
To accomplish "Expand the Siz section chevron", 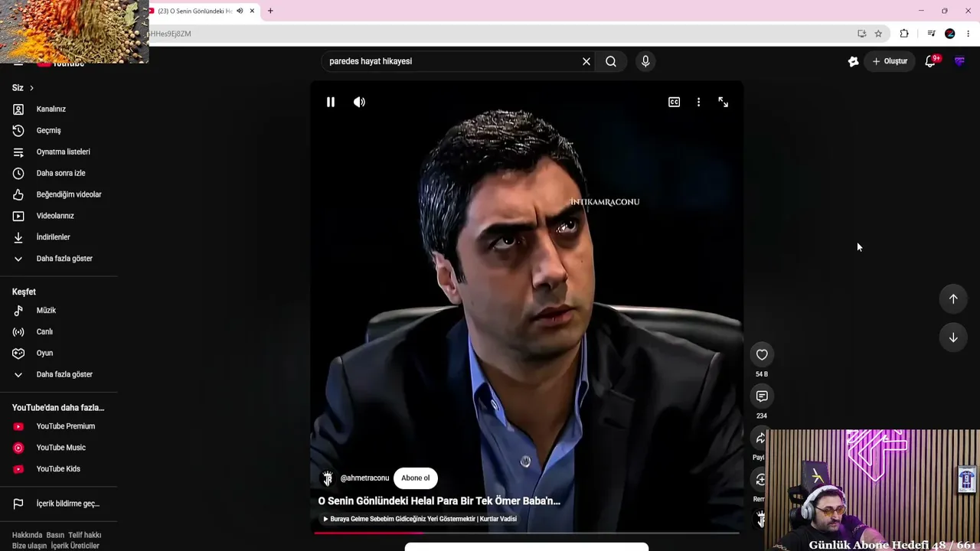I will point(31,88).
